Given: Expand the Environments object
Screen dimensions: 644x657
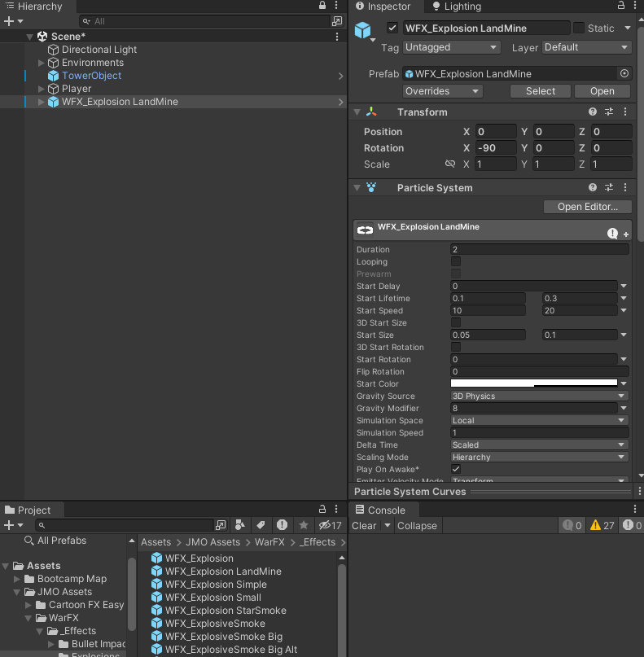Looking at the screenshot, I should tap(41, 63).
